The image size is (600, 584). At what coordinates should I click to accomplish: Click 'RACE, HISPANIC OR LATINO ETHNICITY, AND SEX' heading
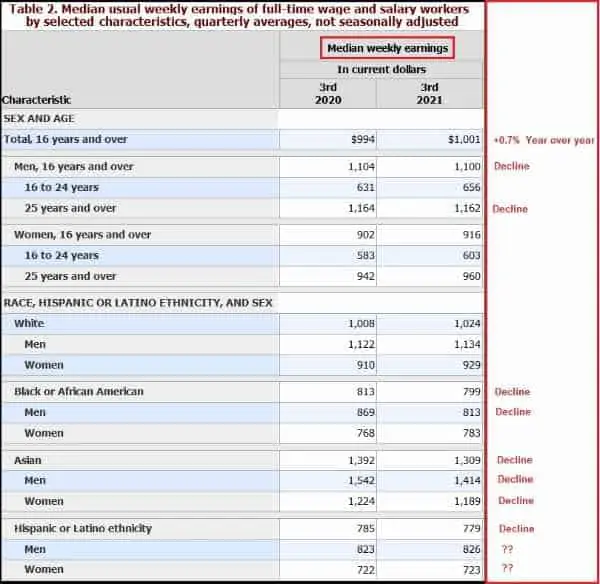(x=138, y=303)
